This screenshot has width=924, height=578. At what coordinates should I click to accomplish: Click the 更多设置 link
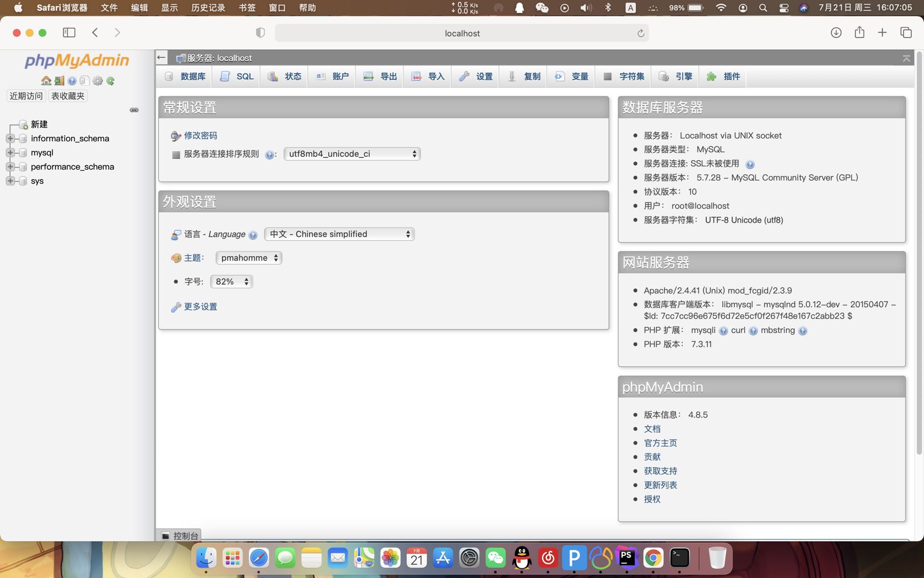pyautogui.click(x=201, y=307)
